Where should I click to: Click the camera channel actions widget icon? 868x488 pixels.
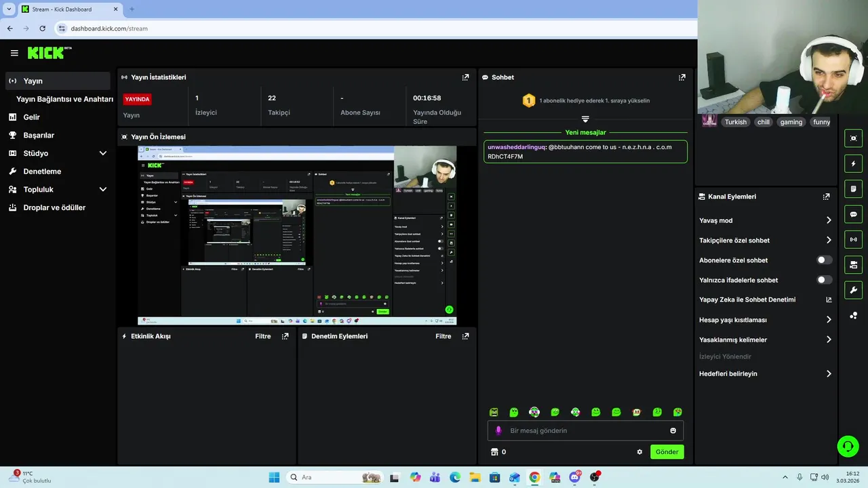(853, 264)
